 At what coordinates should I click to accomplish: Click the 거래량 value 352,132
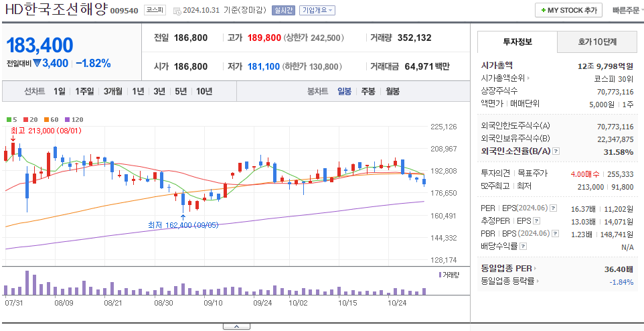(414, 38)
